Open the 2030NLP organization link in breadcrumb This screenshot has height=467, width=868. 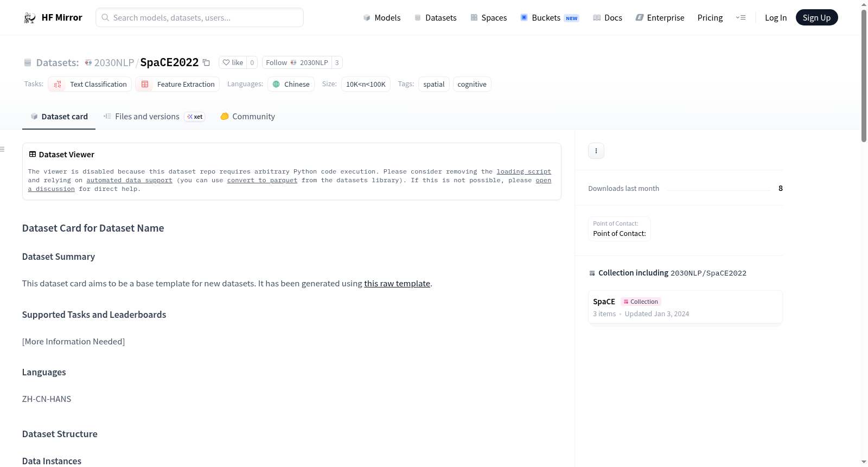click(114, 62)
